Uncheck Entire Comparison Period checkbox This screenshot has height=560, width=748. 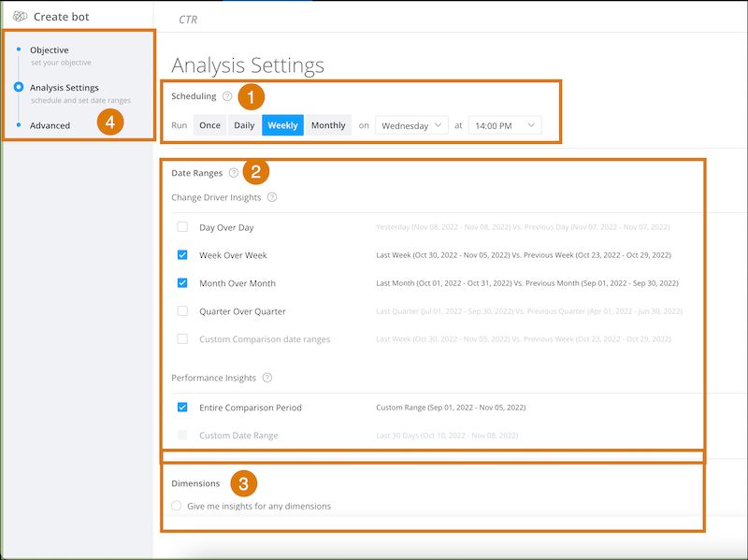(x=182, y=407)
